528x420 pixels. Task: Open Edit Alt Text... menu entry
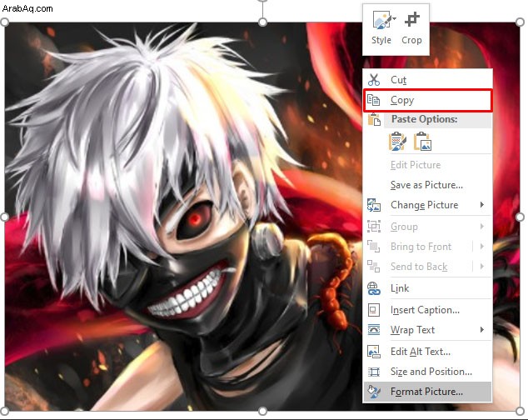pos(427,352)
